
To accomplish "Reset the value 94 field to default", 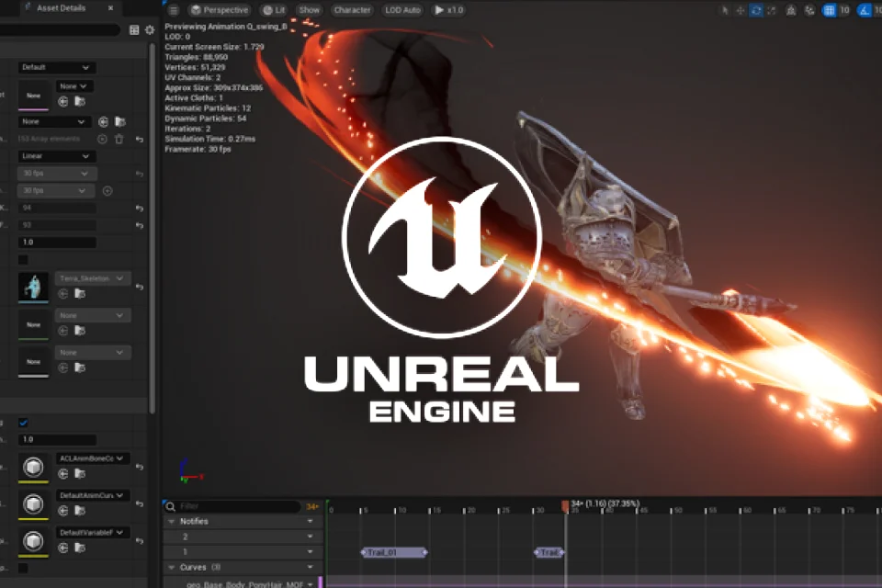I will (x=140, y=209).
